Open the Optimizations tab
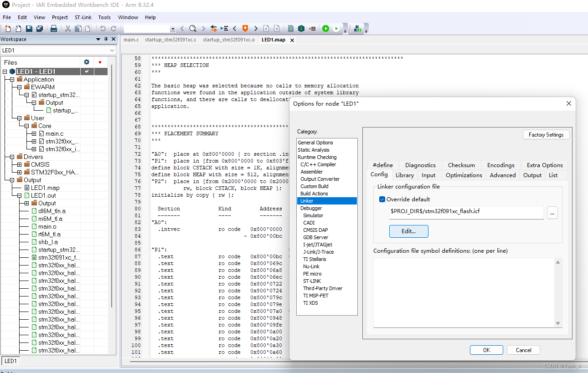Image resolution: width=588 pixels, height=373 pixels. coord(464,175)
